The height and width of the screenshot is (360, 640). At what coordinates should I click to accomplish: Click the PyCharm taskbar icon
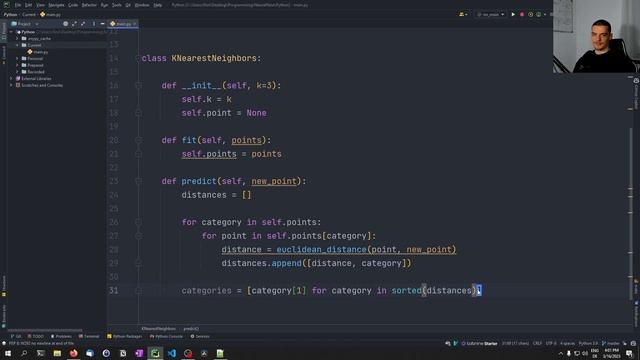[x=155, y=353]
